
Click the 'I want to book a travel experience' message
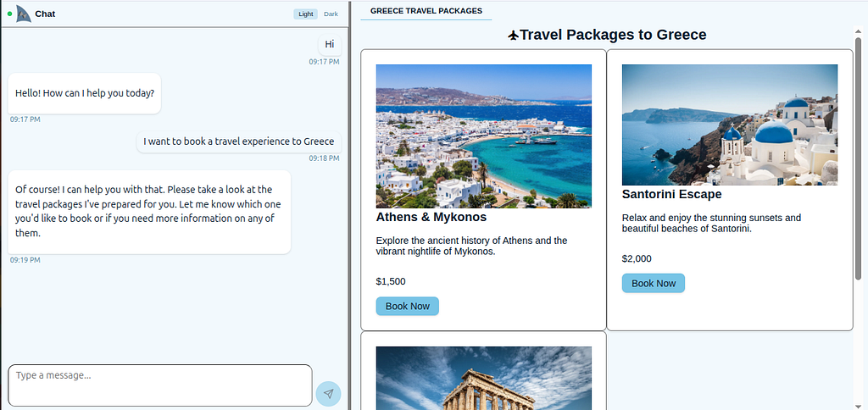(x=238, y=141)
